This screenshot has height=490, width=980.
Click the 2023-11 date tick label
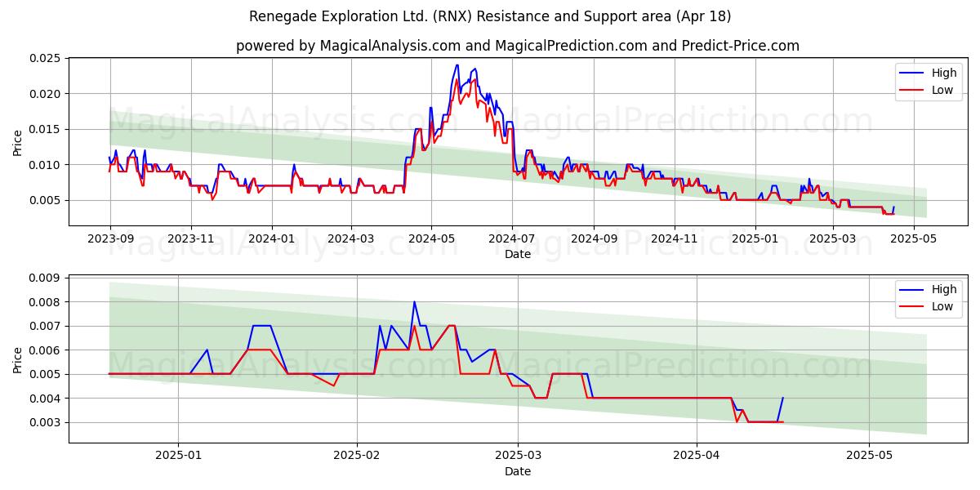pos(191,238)
